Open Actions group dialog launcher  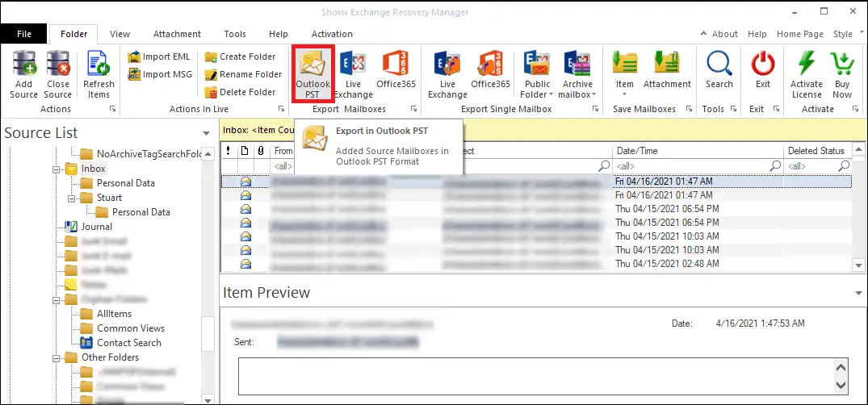[x=112, y=110]
